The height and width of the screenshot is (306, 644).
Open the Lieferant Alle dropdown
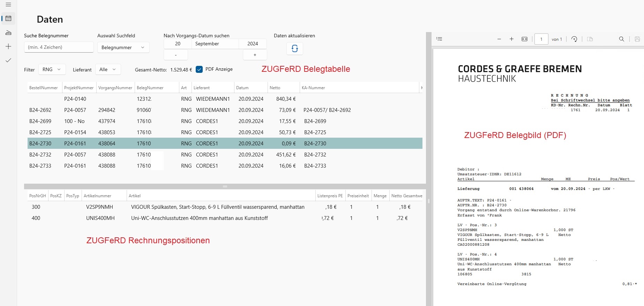tap(108, 69)
